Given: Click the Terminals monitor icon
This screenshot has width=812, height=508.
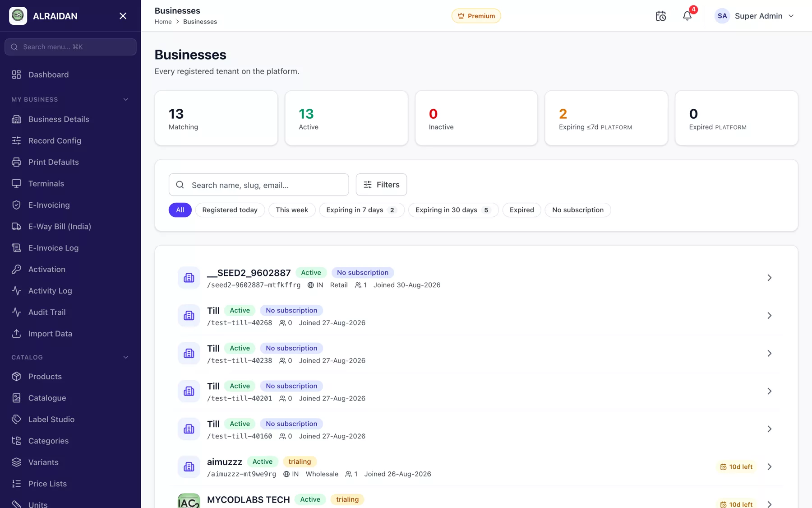Looking at the screenshot, I should [17, 183].
